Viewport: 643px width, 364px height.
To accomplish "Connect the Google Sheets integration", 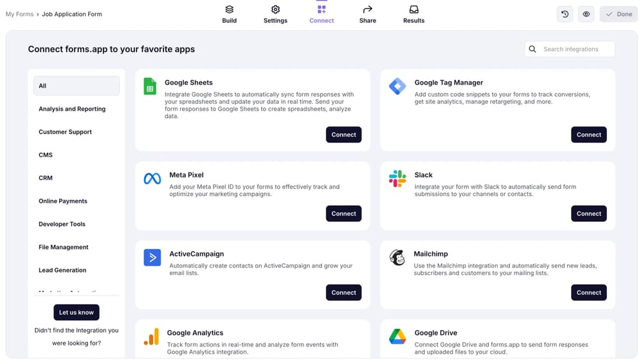I will pyautogui.click(x=343, y=134).
